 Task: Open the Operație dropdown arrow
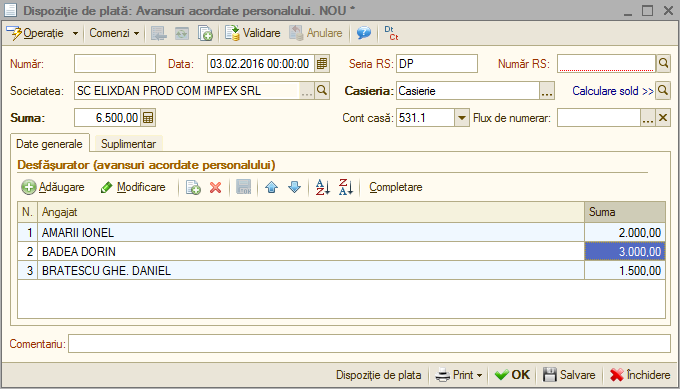75,33
